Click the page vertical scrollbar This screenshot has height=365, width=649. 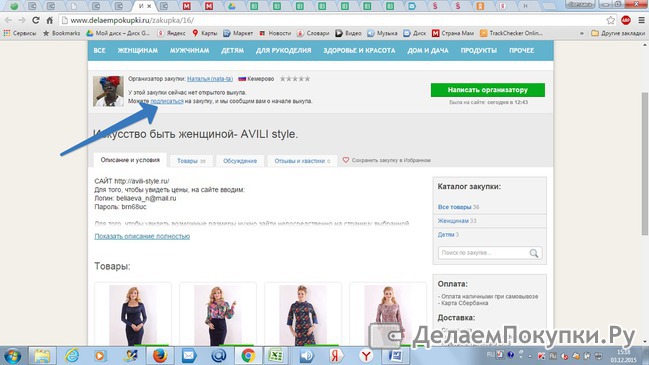tap(644, 163)
